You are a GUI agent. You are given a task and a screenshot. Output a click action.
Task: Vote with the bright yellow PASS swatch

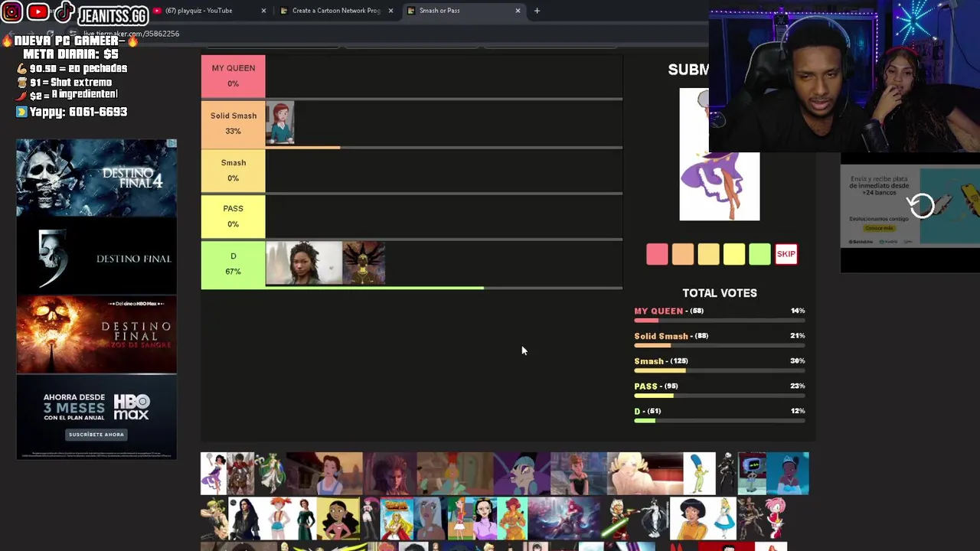tap(734, 254)
